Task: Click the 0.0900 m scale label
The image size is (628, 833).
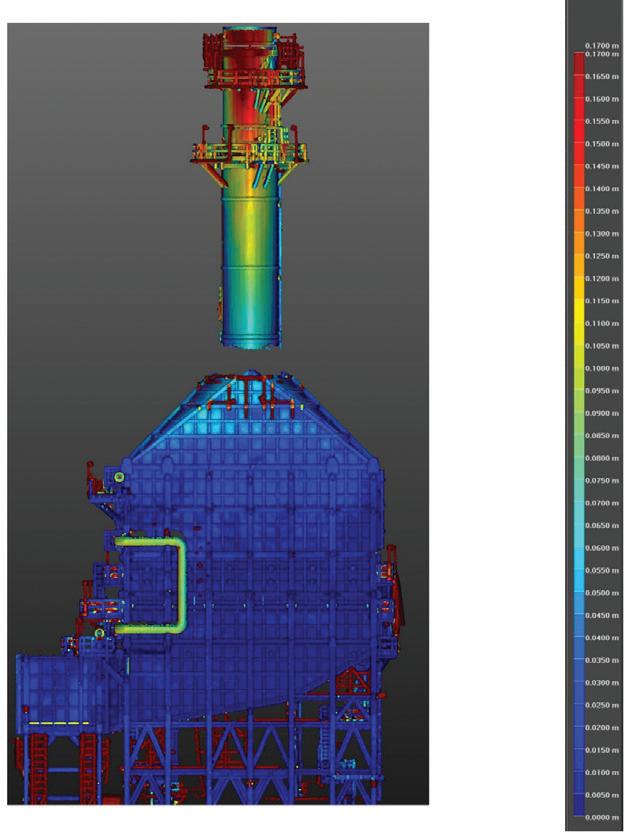Action: coord(602,413)
